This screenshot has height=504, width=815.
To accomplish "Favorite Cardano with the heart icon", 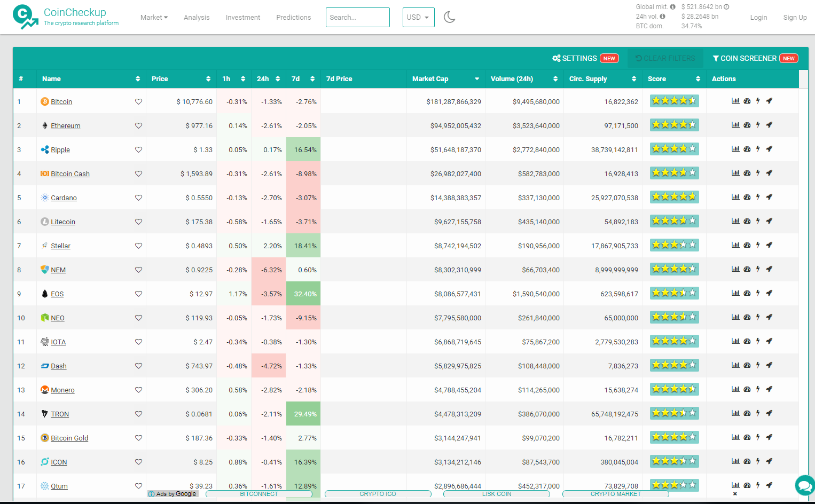I will tap(138, 198).
